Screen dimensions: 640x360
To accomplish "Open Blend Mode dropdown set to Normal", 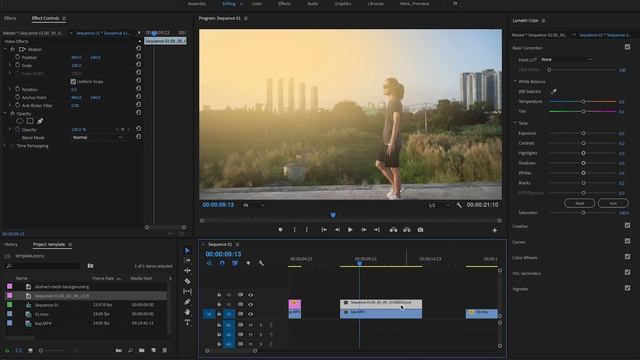I will (x=97, y=138).
